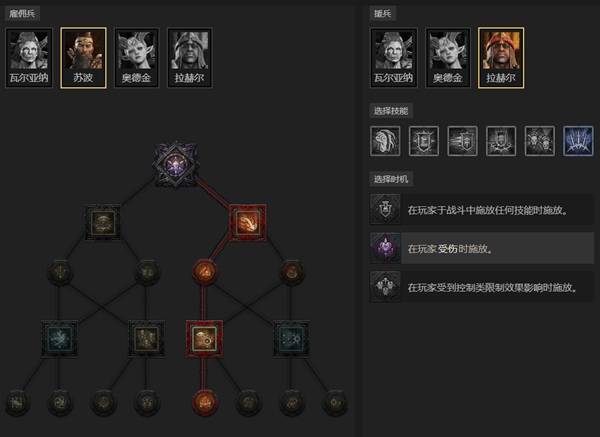The image size is (600, 437).
Task: Click the red-framed square node in third row
Action: coord(204,339)
